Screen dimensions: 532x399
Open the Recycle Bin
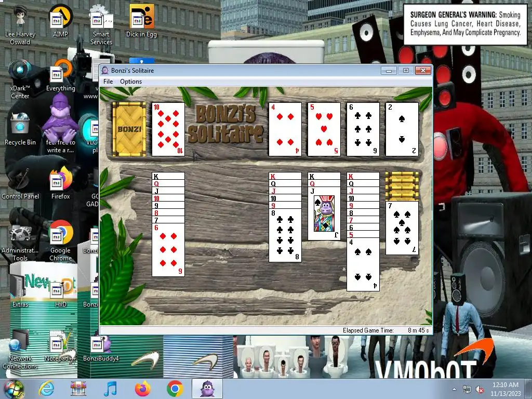[x=20, y=129]
